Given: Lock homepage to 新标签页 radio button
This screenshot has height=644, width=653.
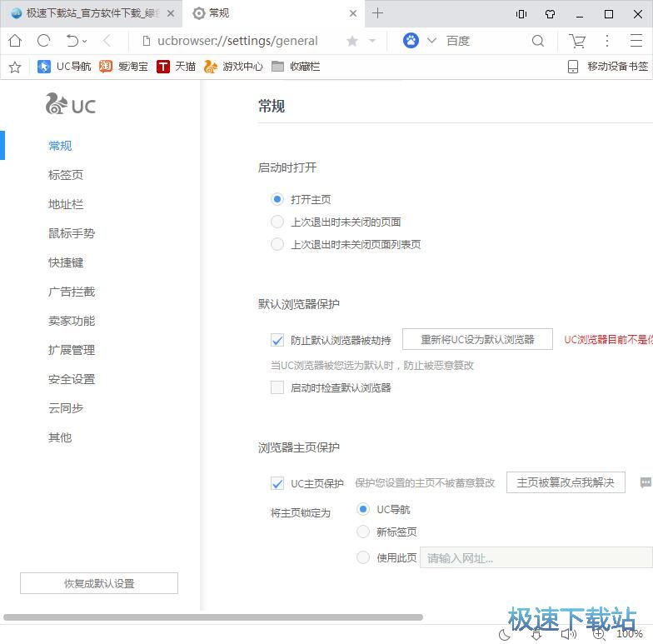Looking at the screenshot, I should pyautogui.click(x=363, y=532).
